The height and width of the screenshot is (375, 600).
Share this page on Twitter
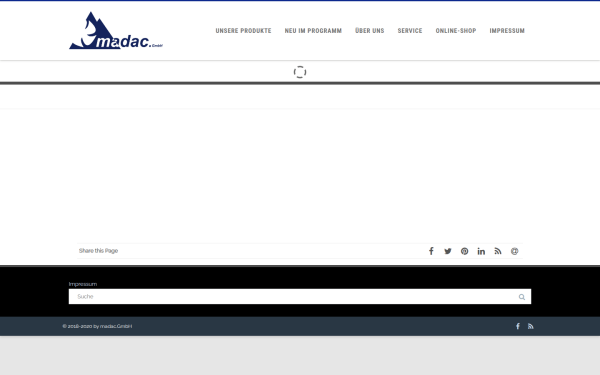click(x=448, y=251)
